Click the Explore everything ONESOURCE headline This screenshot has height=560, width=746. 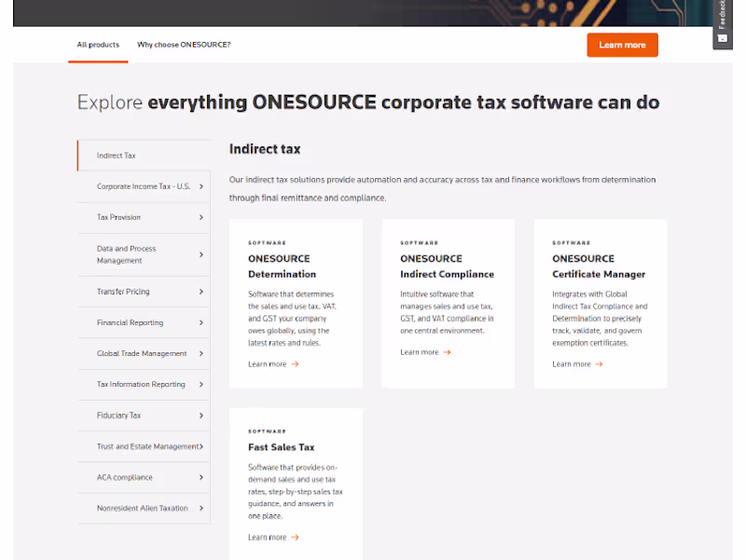point(368,102)
